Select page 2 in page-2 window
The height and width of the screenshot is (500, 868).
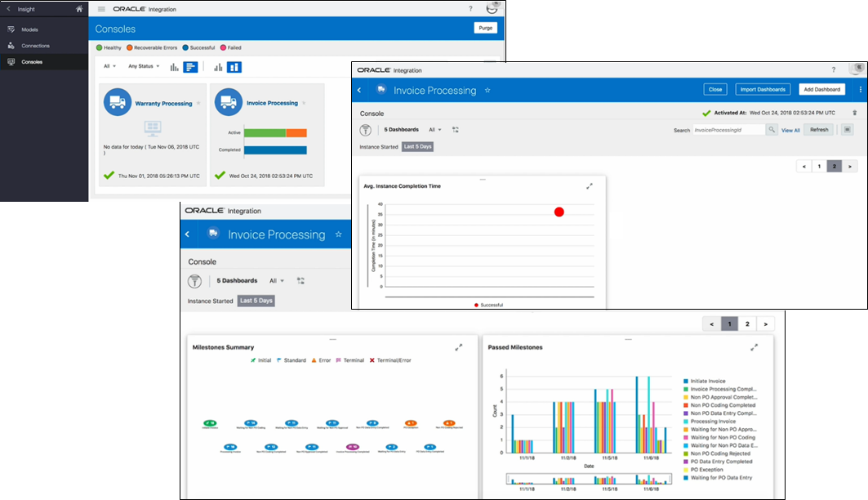coord(835,166)
